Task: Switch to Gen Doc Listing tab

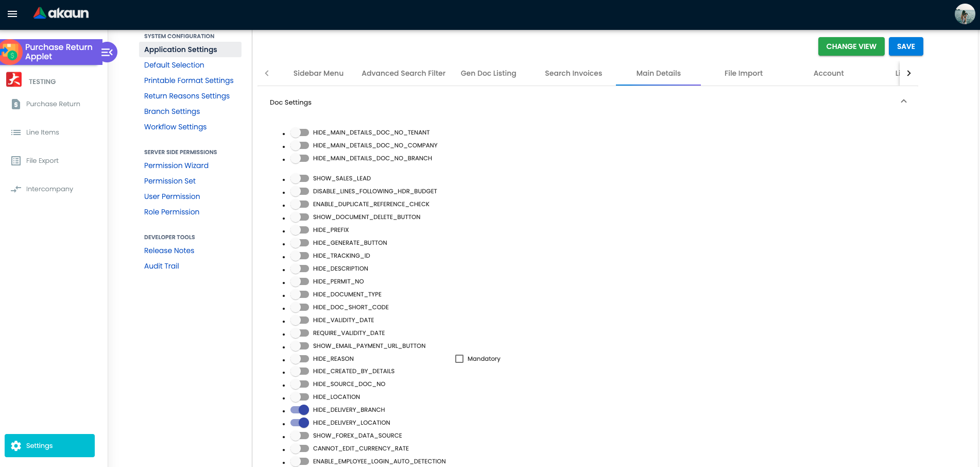Action: point(488,73)
